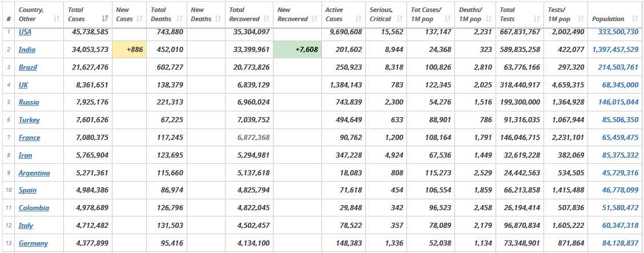Open the Brazil country link
The height and width of the screenshot is (253, 644).
click(27, 67)
